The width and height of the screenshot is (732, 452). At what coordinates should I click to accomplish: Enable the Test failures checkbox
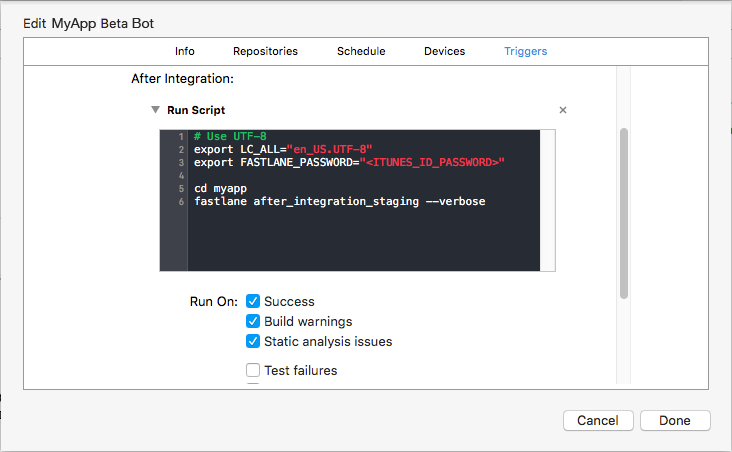click(253, 370)
